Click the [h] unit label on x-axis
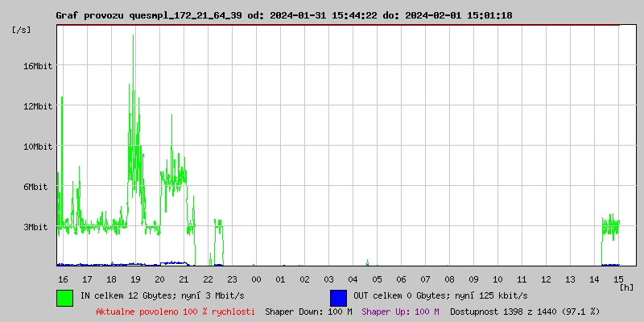Screen dimensions: 644x322 626,287
